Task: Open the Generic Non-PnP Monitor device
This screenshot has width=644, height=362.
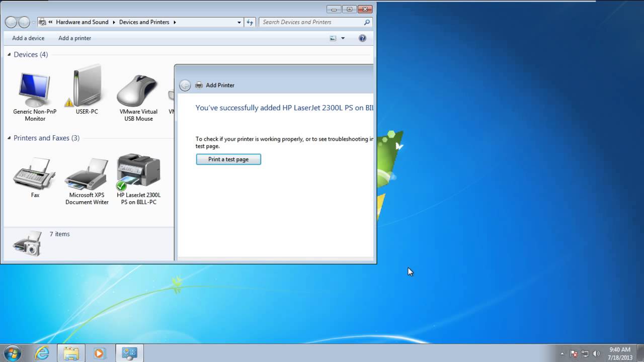Action: (x=35, y=96)
